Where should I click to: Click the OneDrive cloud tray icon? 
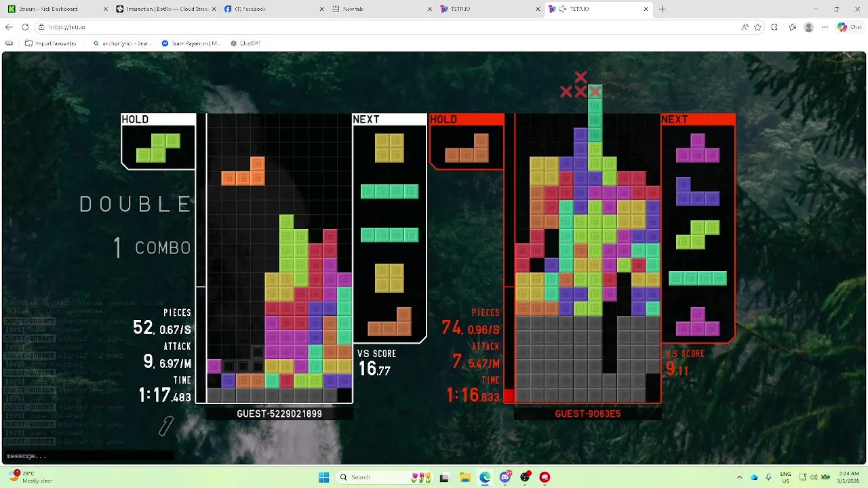754,477
